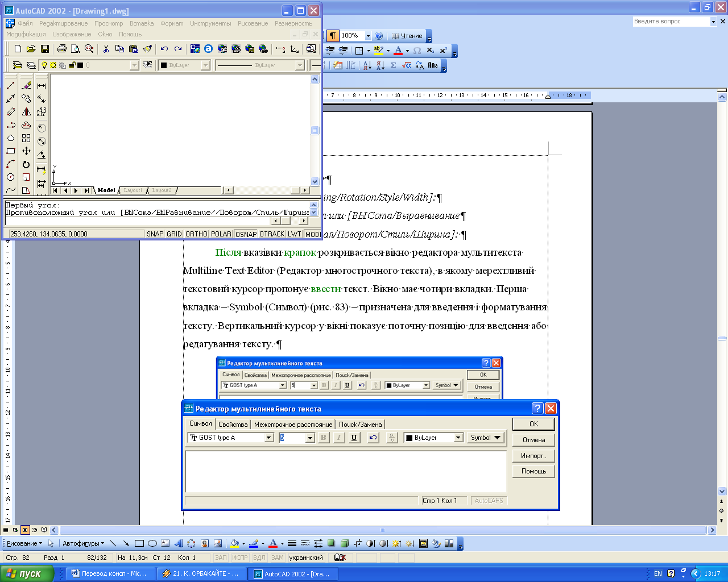
Task: Click the New drawing icon in AutoCAD
Action: click(18, 49)
